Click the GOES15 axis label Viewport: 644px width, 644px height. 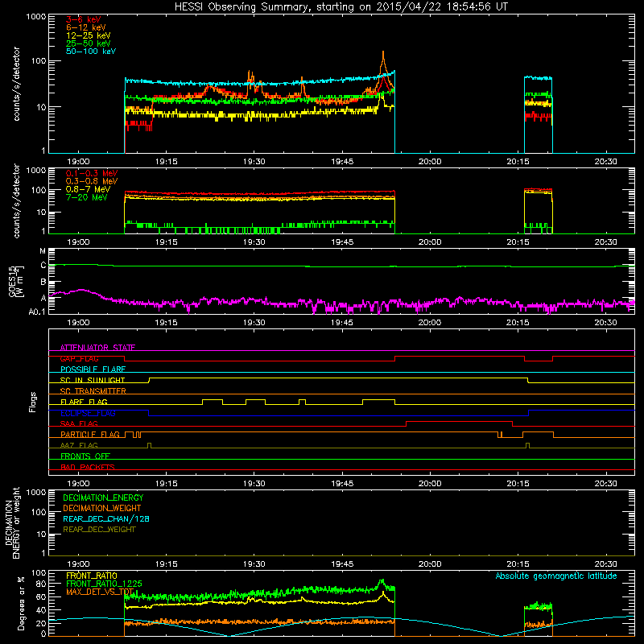pyautogui.click(x=16, y=281)
